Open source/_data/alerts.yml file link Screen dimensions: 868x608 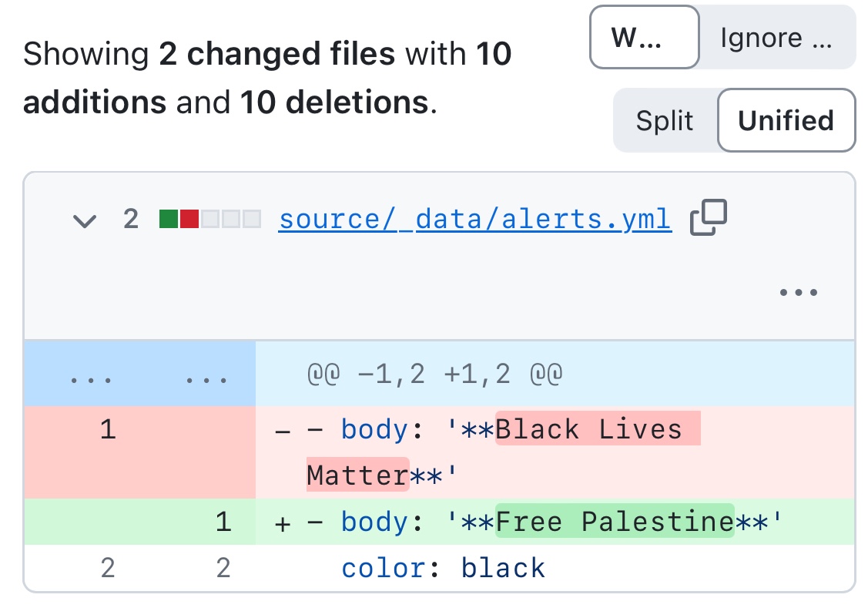(475, 219)
